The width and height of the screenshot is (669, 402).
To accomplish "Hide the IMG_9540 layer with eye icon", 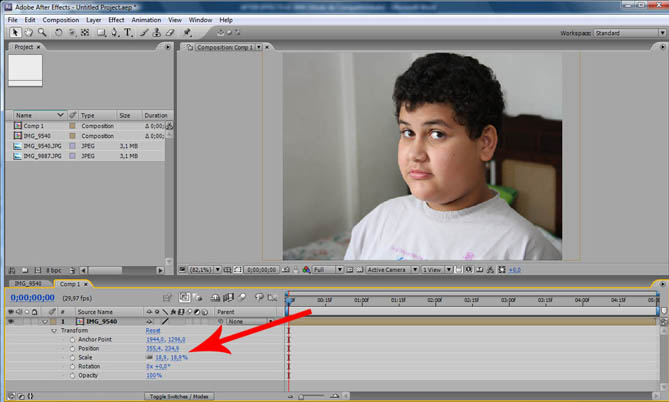I will [11, 321].
